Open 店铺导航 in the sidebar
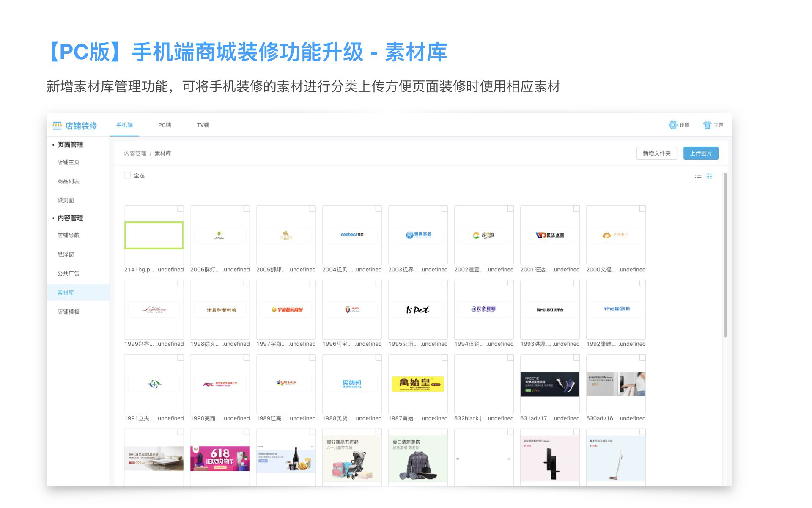 tap(69, 235)
